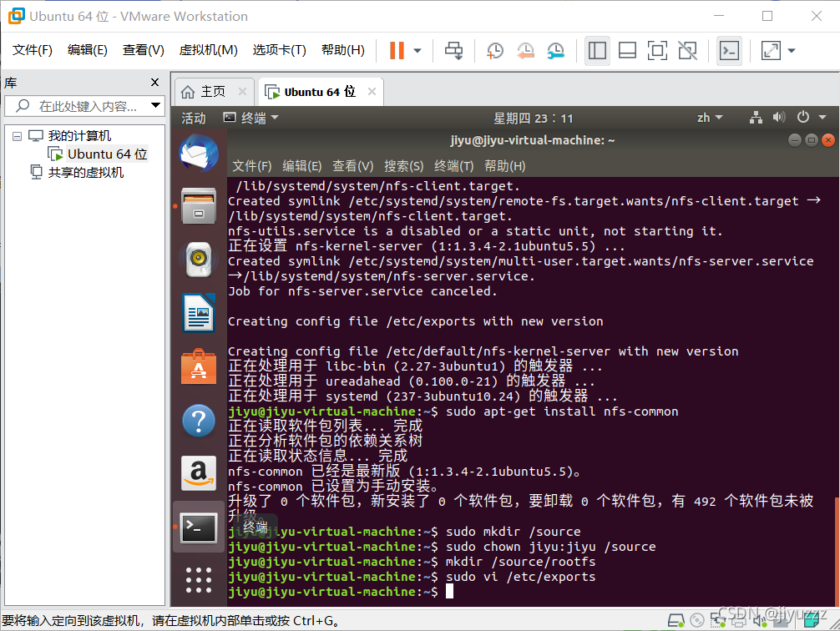Toggle the thumbnail bar view button

(627, 50)
